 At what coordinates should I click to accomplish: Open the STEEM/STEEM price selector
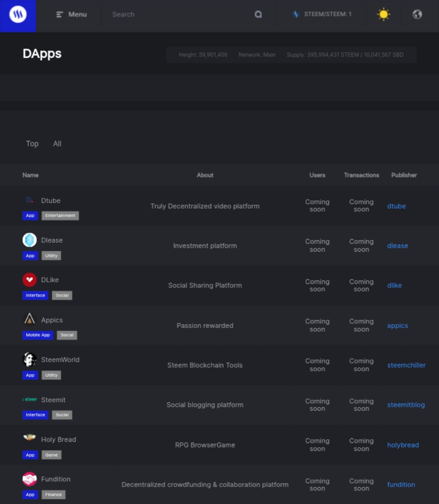[x=322, y=14]
